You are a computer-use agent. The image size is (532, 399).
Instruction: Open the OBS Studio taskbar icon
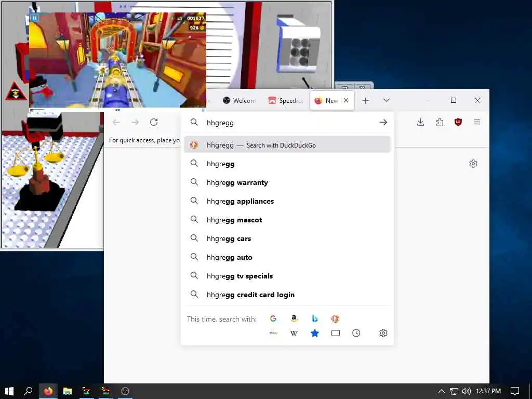[125, 391]
